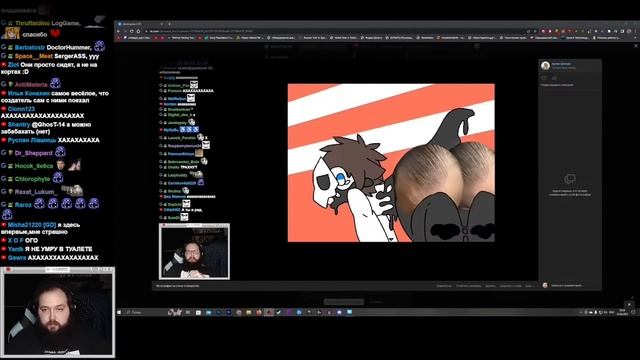
Task: Select chat username 'Илья Конехин'
Action: point(29,93)
